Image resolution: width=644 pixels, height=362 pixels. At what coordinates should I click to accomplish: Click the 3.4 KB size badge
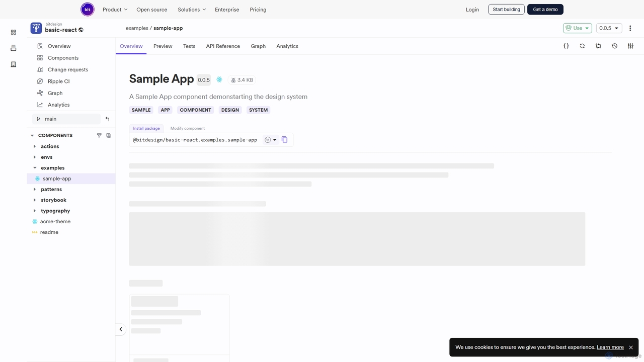pyautogui.click(x=242, y=80)
